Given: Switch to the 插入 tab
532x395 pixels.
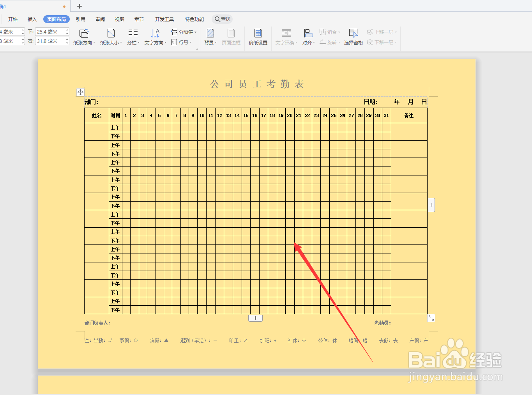Looking at the screenshot, I should pos(32,19).
